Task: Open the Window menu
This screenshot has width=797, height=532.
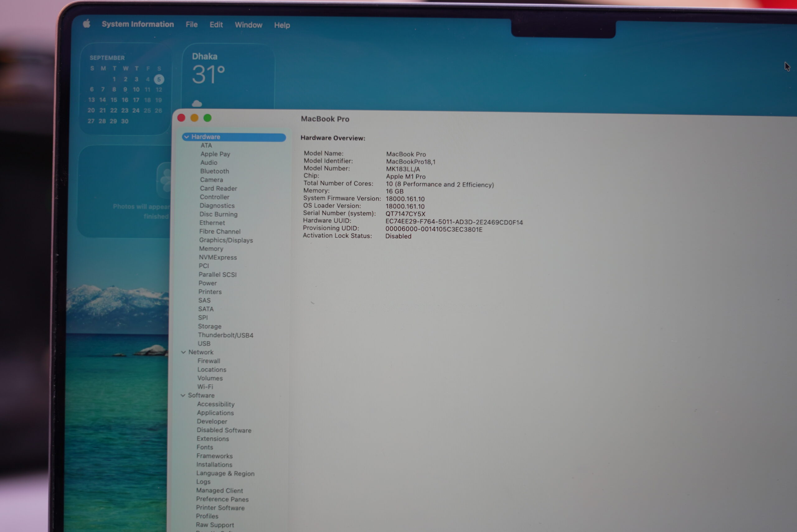Action: tap(248, 25)
